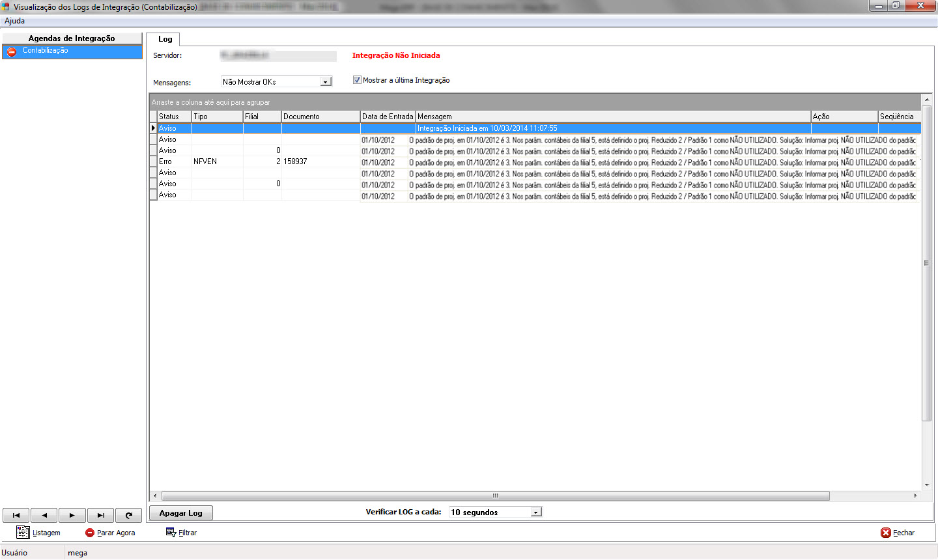Expand the Verificar LOG interval dropdown
938x560 pixels.
click(x=535, y=512)
